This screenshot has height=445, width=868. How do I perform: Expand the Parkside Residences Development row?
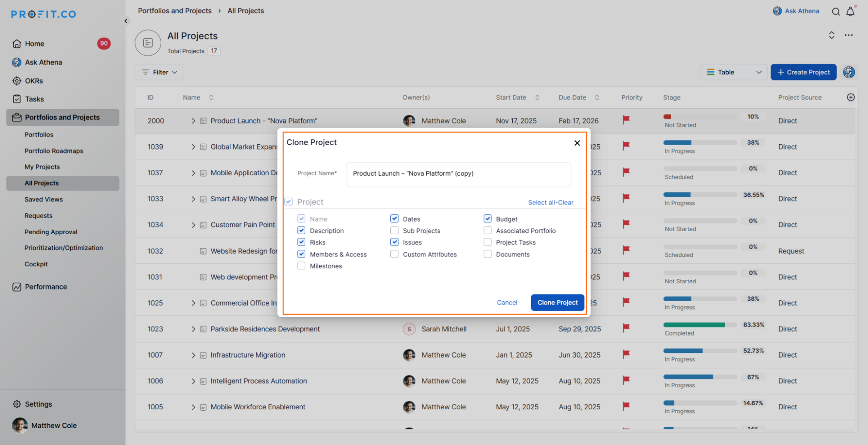[x=193, y=329]
